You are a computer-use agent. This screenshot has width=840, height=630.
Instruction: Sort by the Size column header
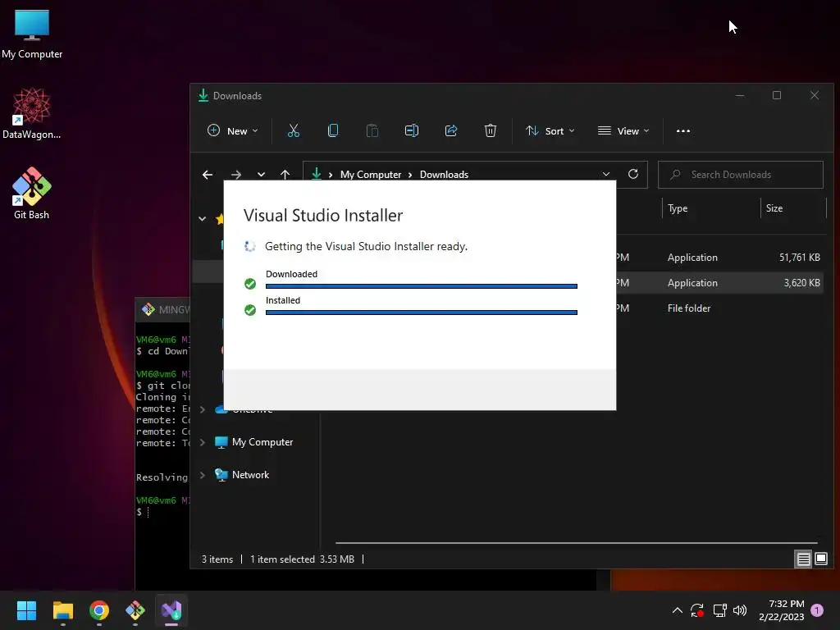(x=774, y=208)
